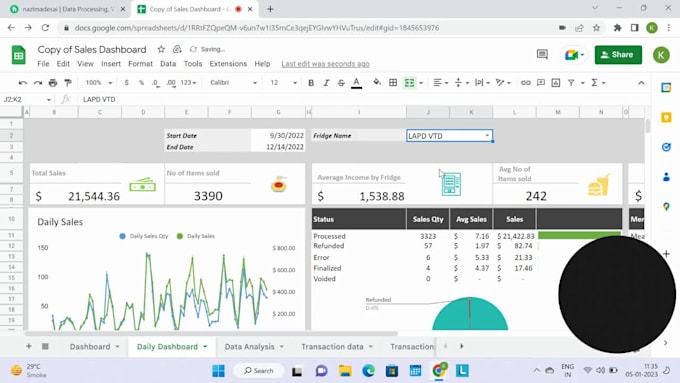Open the Google account avatar K

661,55
